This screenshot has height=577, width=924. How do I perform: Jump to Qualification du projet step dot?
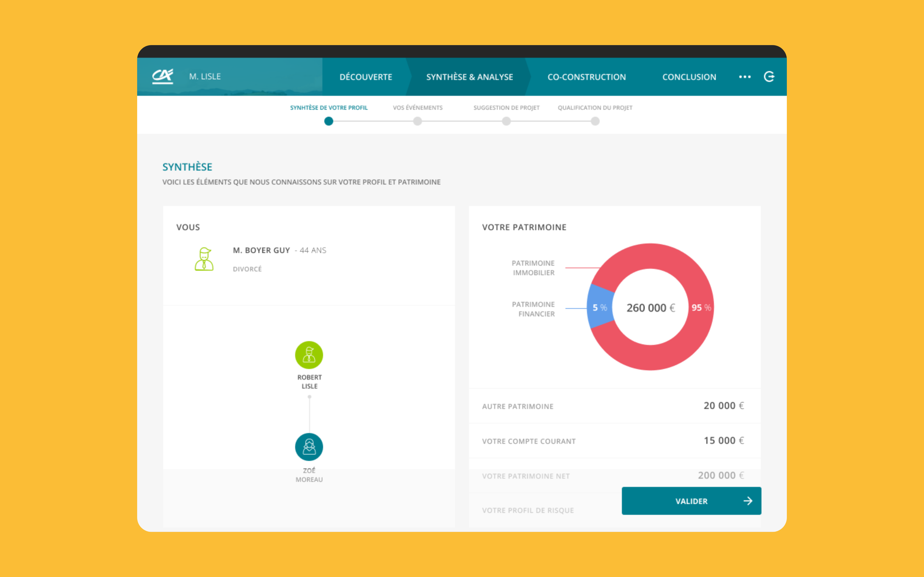595,121
